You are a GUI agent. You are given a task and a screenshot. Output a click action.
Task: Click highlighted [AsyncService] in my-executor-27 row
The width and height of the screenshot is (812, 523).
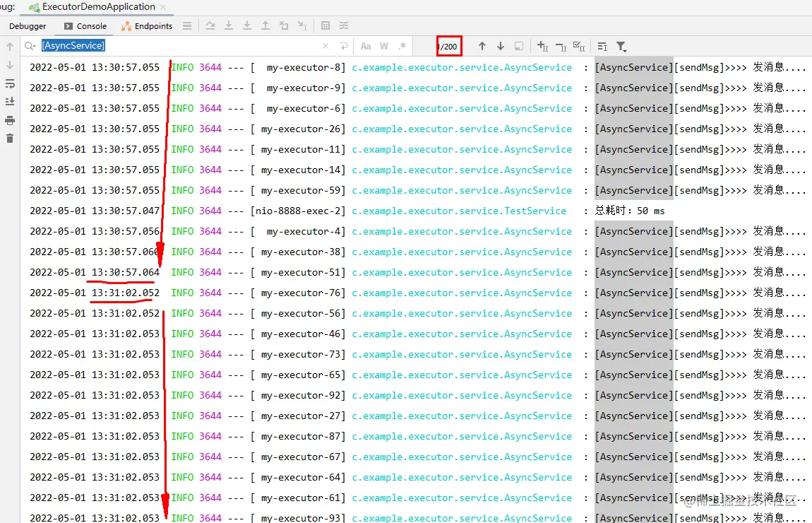point(634,416)
